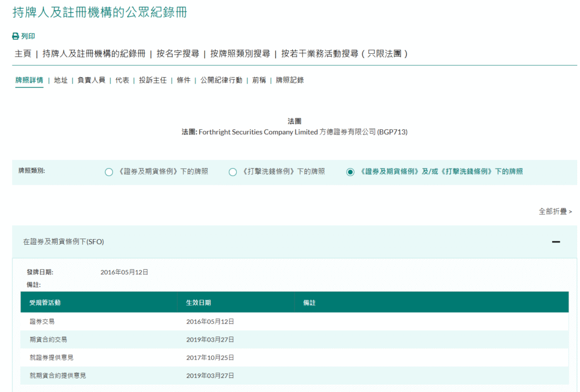Viewport: 580px width, 392px height.
Task: Switch to the 代表 tab
Action: [122, 80]
